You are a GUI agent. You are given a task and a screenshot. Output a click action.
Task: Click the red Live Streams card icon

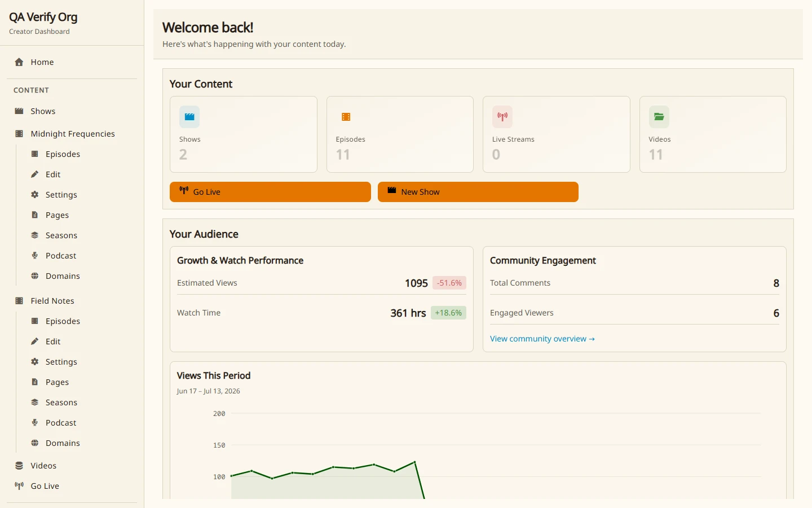click(x=502, y=117)
